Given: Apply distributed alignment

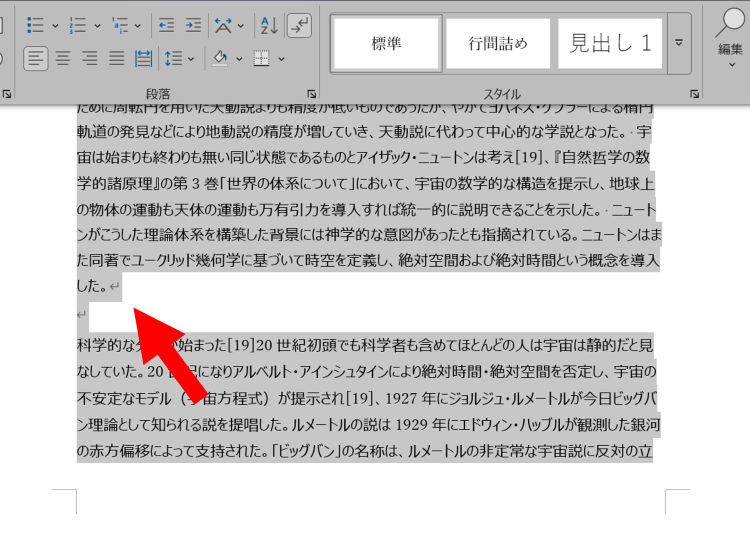Looking at the screenshot, I should tap(143, 59).
